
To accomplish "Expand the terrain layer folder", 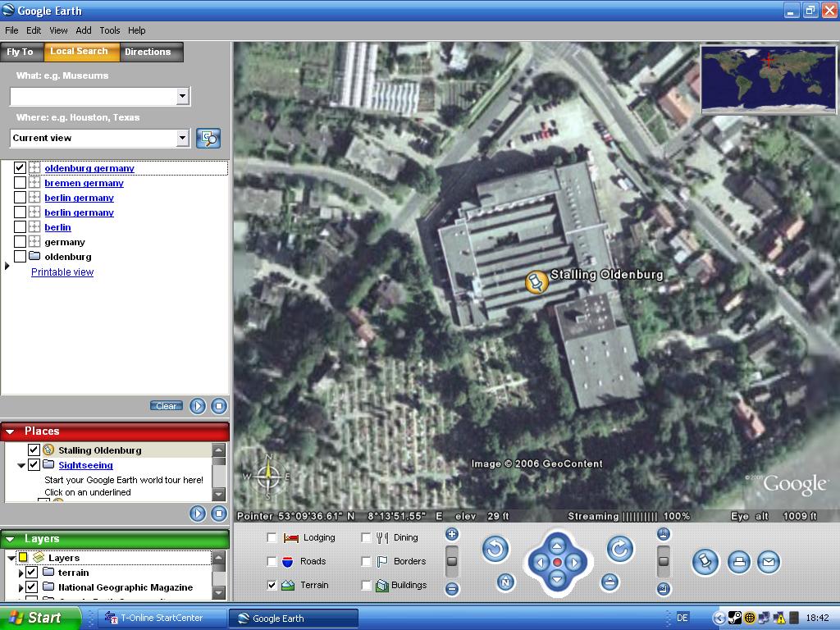I will (x=21, y=573).
